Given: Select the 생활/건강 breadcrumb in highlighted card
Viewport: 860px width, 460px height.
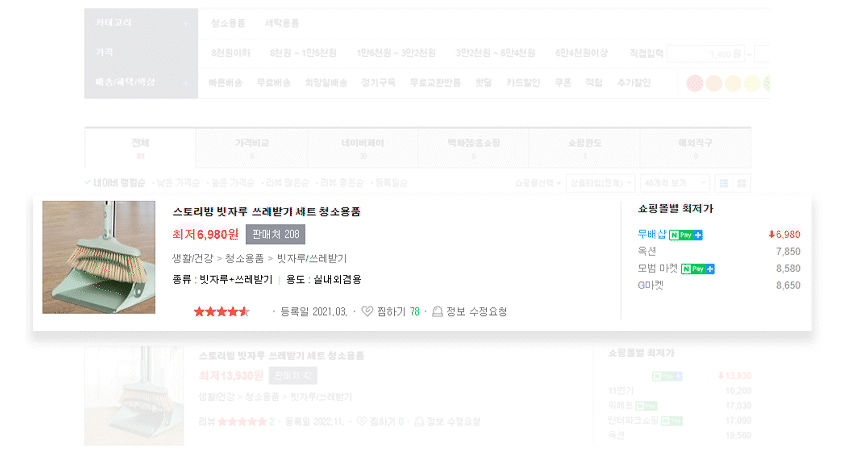Looking at the screenshot, I should click(x=193, y=258).
